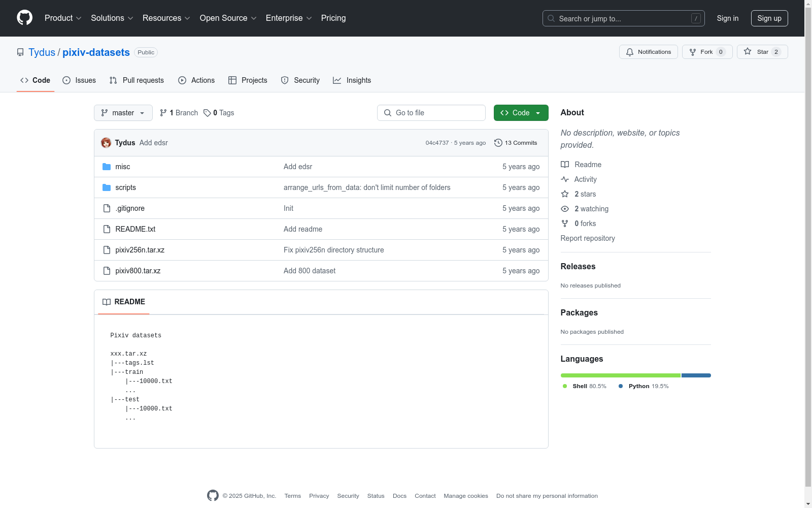The width and height of the screenshot is (812, 508).
Task: Click the GitHub logo in the header
Action: pyautogui.click(x=24, y=18)
